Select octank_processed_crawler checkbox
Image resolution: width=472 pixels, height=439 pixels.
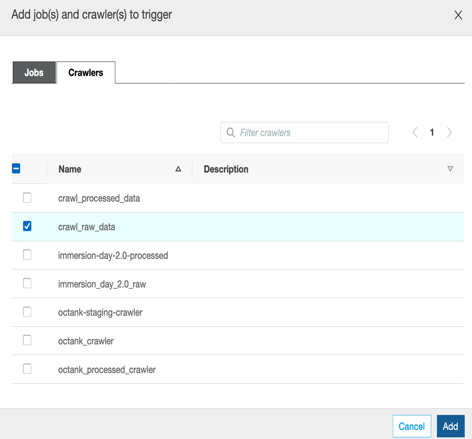(x=27, y=369)
